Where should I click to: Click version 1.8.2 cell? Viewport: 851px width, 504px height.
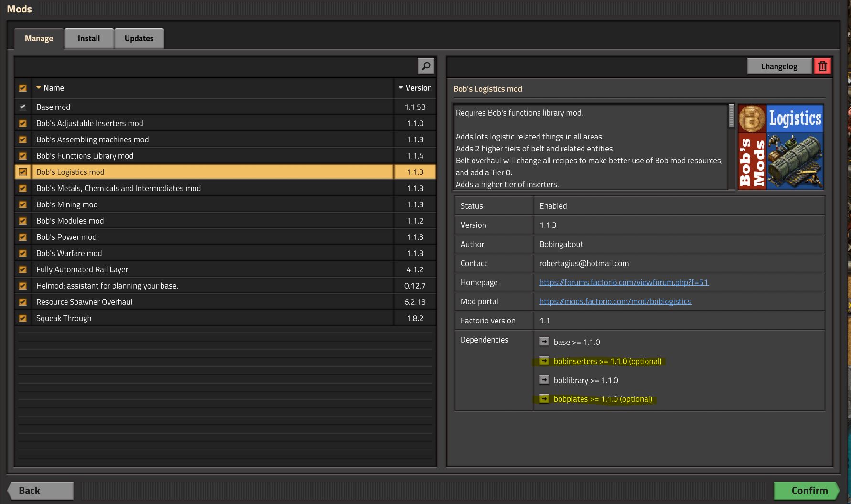click(415, 318)
